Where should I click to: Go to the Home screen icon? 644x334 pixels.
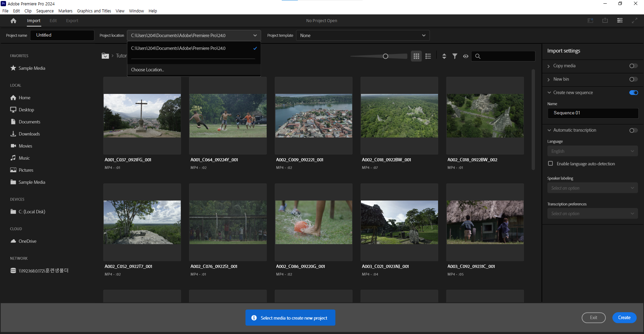click(13, 21)
